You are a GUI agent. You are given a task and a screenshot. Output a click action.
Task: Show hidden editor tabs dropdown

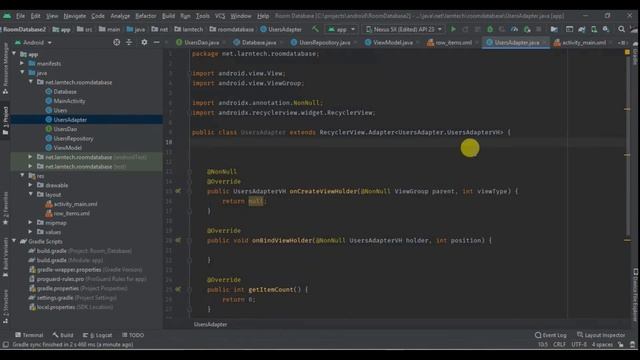(x=622, y=42)
